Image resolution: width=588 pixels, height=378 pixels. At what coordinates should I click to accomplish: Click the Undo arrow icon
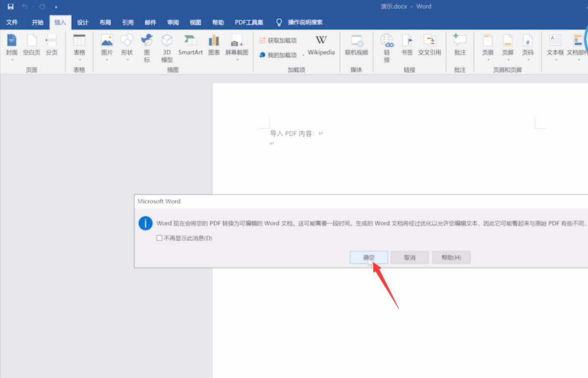coord(25,6)
